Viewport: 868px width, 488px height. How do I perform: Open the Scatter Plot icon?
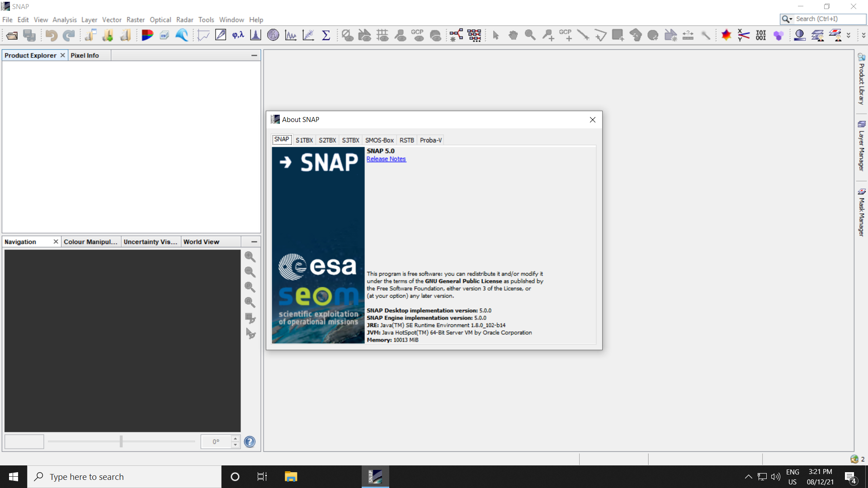pyautogui.click(x=308, y=35)
